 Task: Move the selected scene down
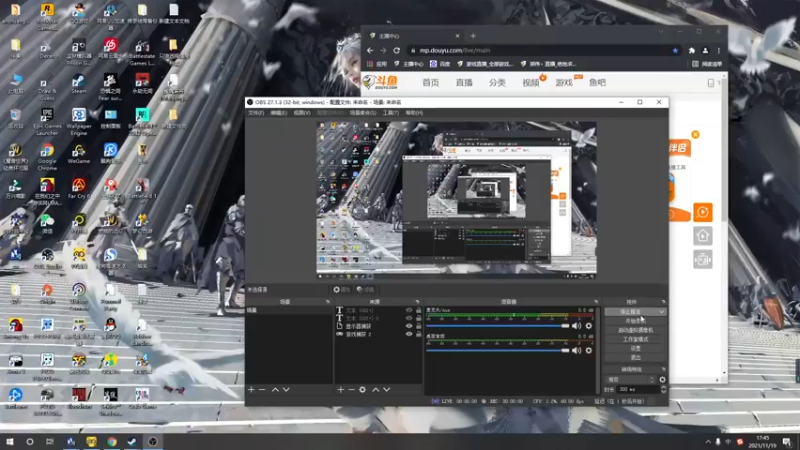(286, 389)
